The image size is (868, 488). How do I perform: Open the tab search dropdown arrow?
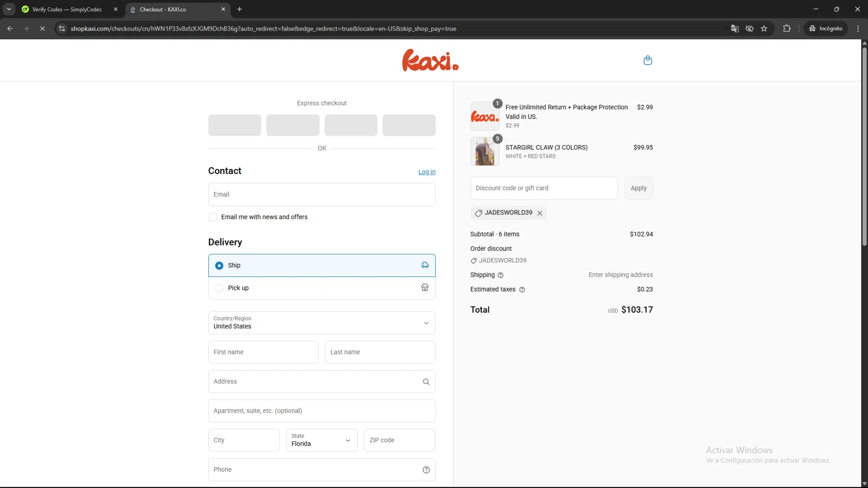(x=9, y=9)
